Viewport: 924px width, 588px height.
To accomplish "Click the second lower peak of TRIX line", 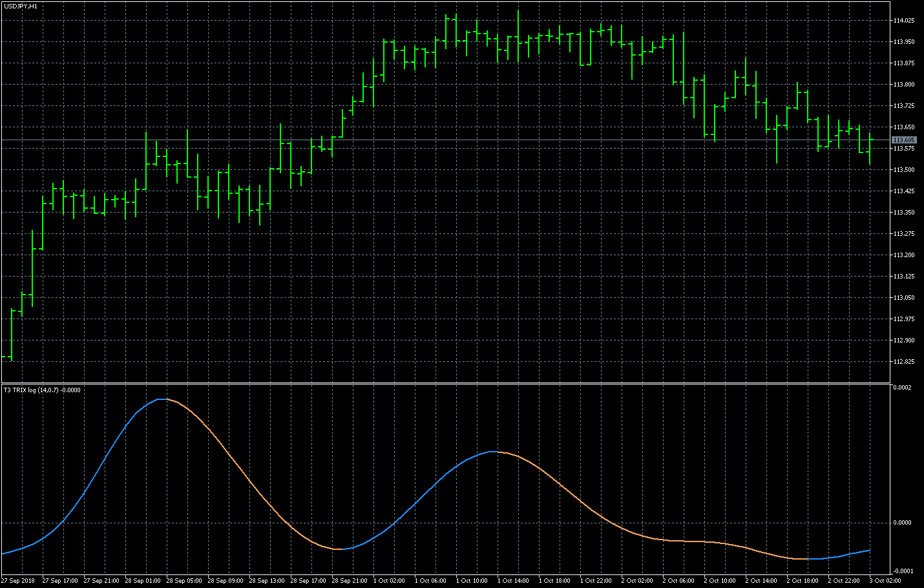I will 492,452.
